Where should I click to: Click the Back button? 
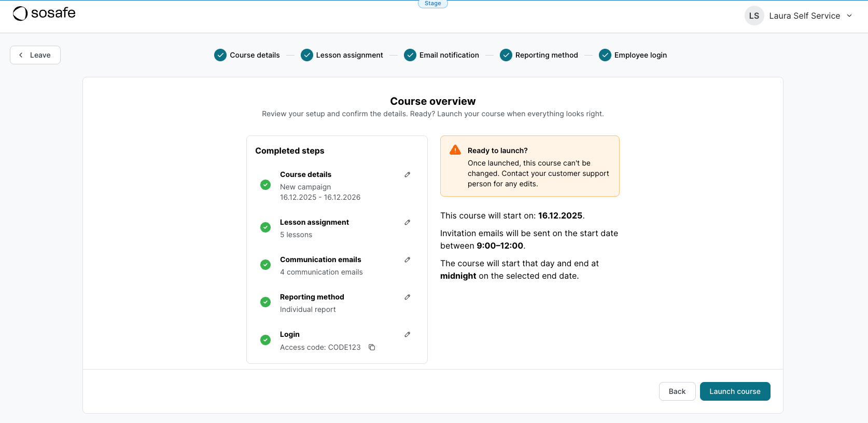tap(677, 391)
